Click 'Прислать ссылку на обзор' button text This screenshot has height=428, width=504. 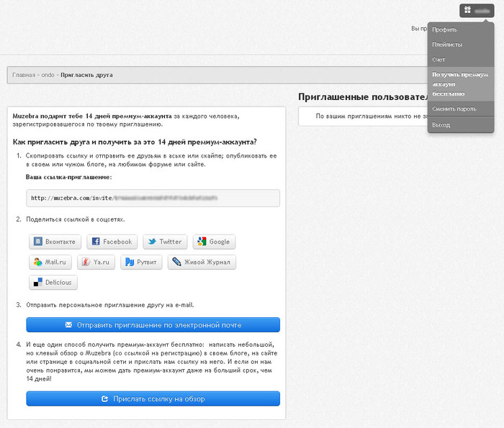pyautogui.click(x=159, y=399)
